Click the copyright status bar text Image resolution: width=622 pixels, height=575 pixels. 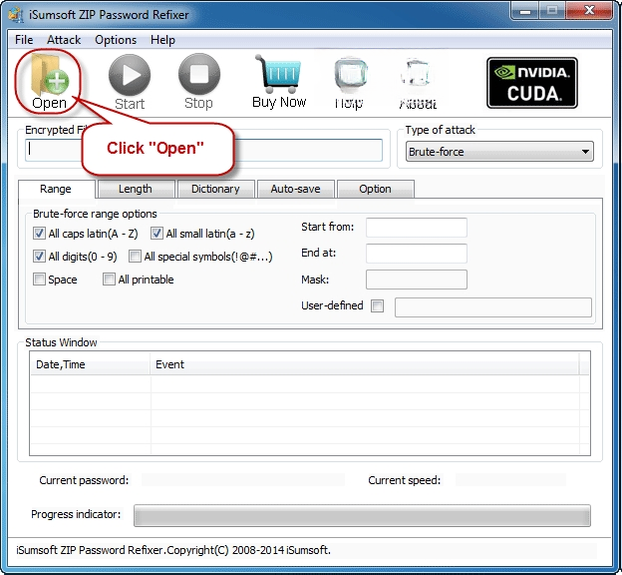pyautogui.click(x=173, y=550)
